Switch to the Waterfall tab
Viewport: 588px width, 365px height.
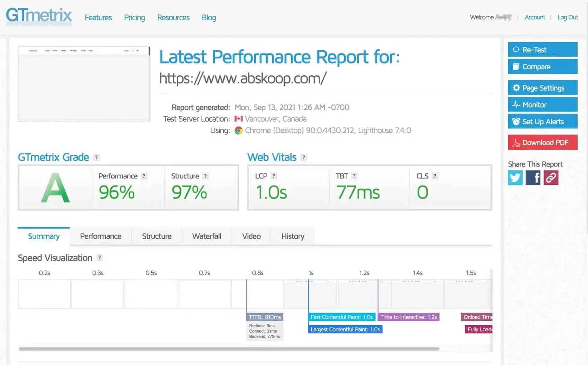[x=207, y=236]
